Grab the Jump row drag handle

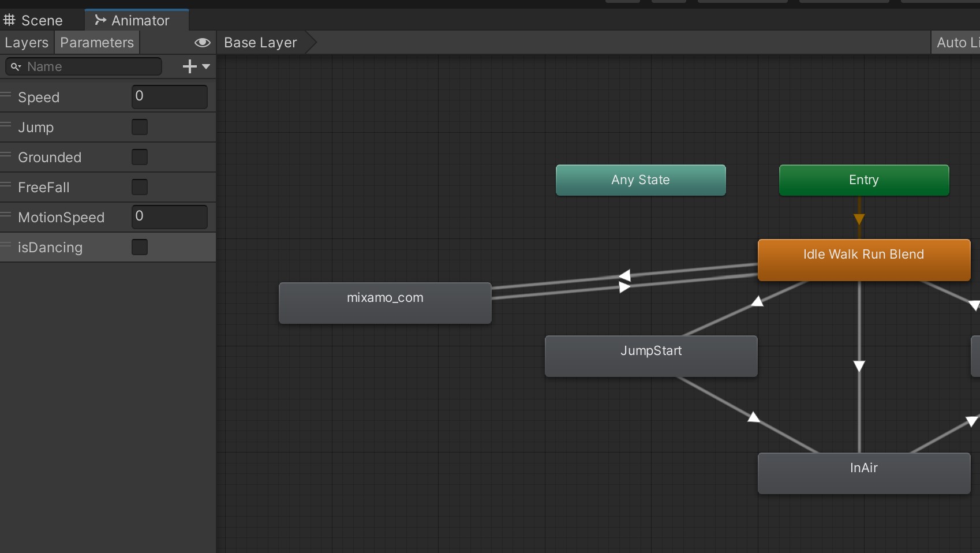tap(6, 125)
